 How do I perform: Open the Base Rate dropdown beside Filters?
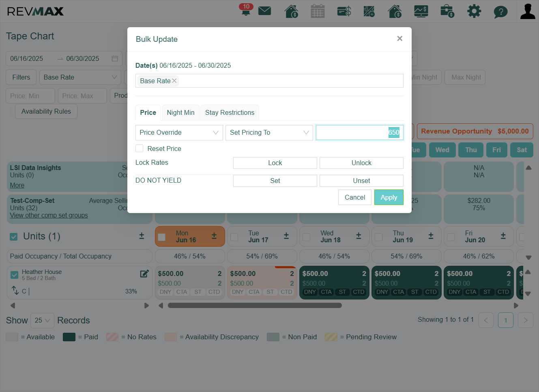coord(81,78)
